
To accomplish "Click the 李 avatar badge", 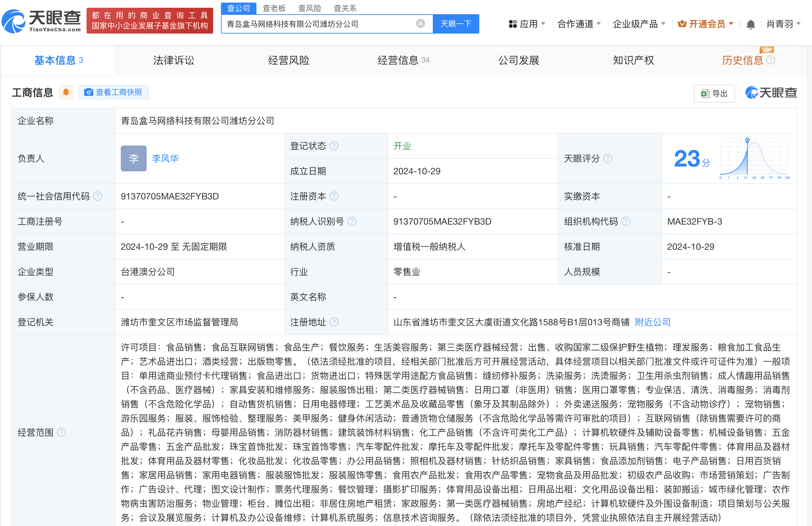I will point(133,158).
